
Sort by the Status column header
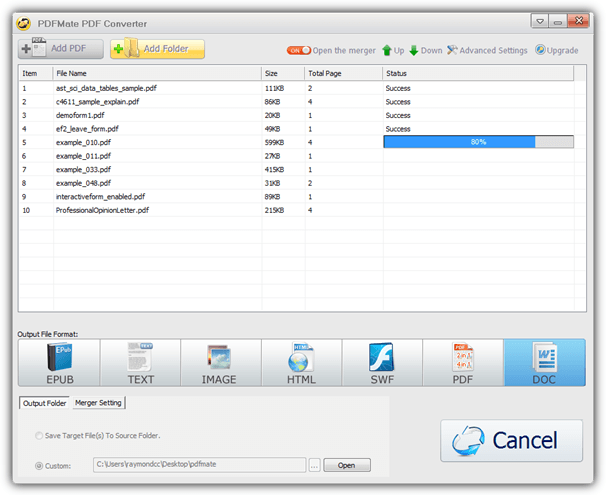pos(478,73)
